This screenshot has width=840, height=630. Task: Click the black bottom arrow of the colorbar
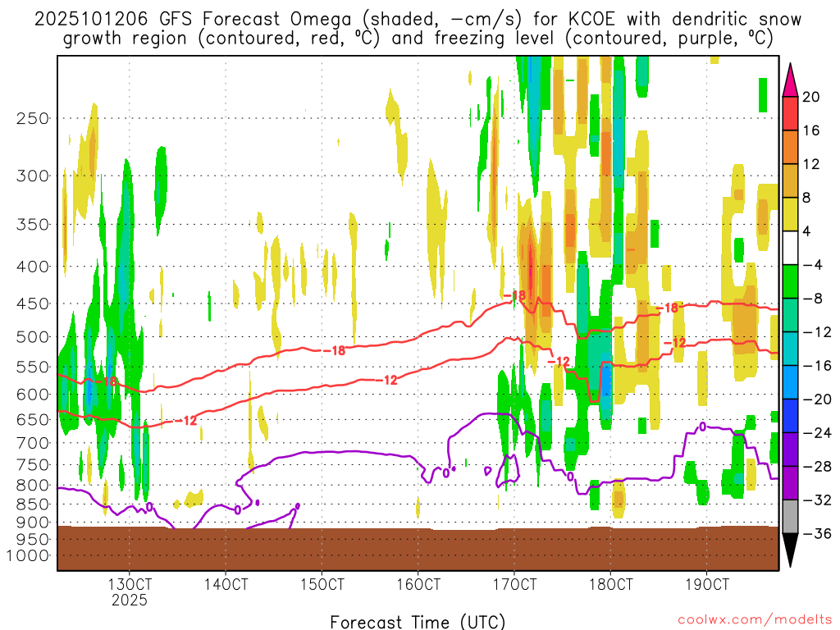pos(790,550)
